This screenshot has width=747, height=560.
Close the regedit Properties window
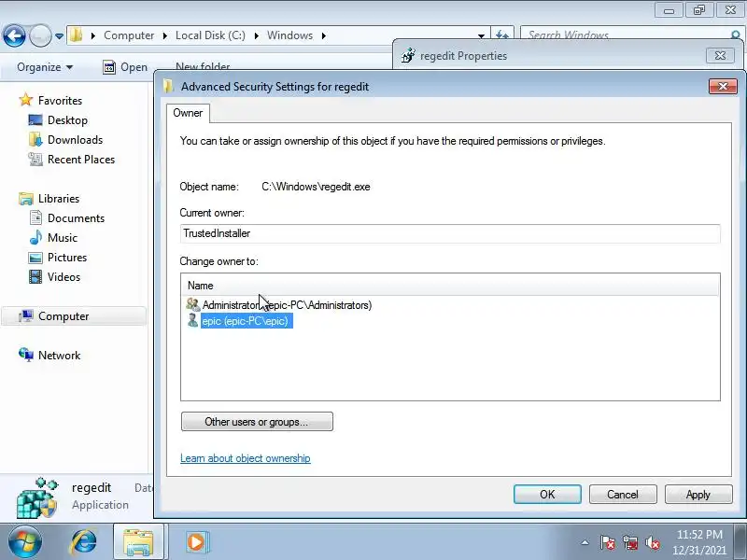720,56
